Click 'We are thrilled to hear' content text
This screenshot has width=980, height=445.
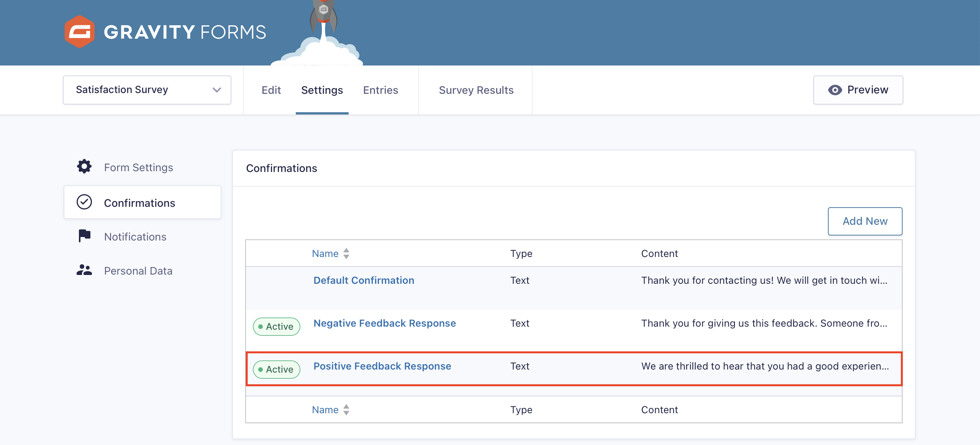tap(765, 366)
